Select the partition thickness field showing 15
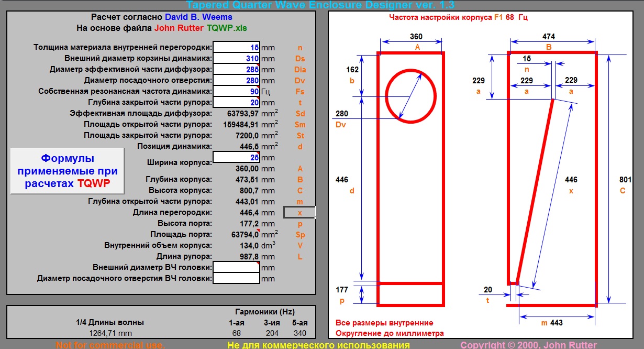Viewport: 644px width, 349px height. [x=237, y=47]
